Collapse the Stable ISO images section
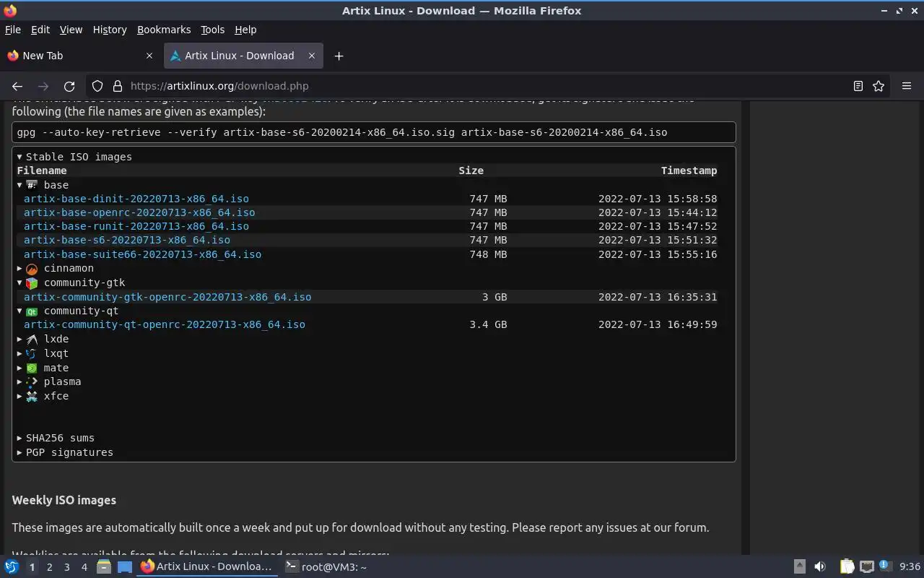This screenshot has height=578, width=924. pyautogui.click(x=74, y=157)
